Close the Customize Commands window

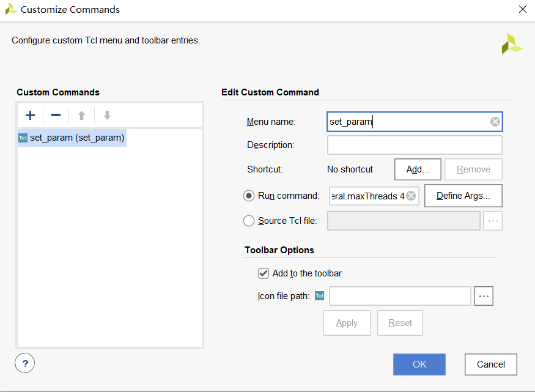coord(522,9)
